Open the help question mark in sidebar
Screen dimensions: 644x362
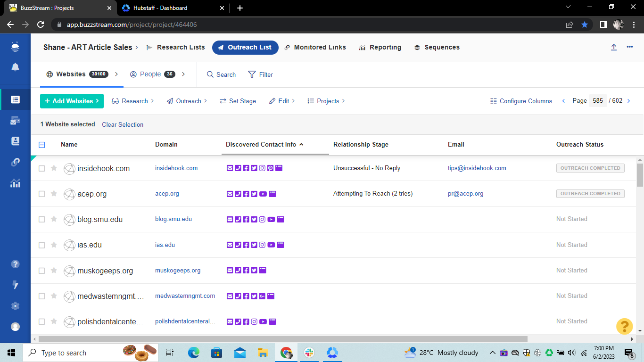tap(15, 264)
